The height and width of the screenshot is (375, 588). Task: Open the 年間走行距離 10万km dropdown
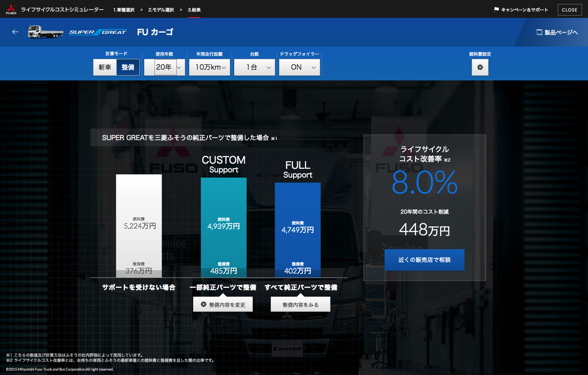click(209, 67)
